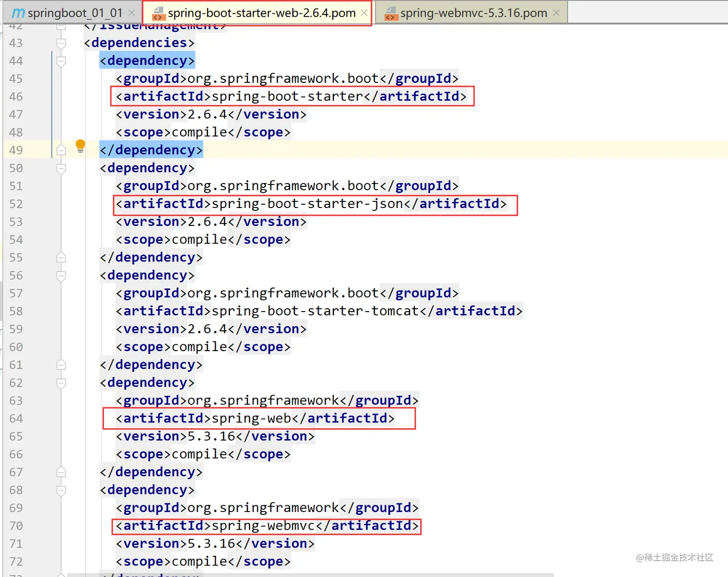Image resolution: width=728 pixels, height=577 pixels.
Task: Click the yellow light bulb intention icon
Action: [80, 146]
